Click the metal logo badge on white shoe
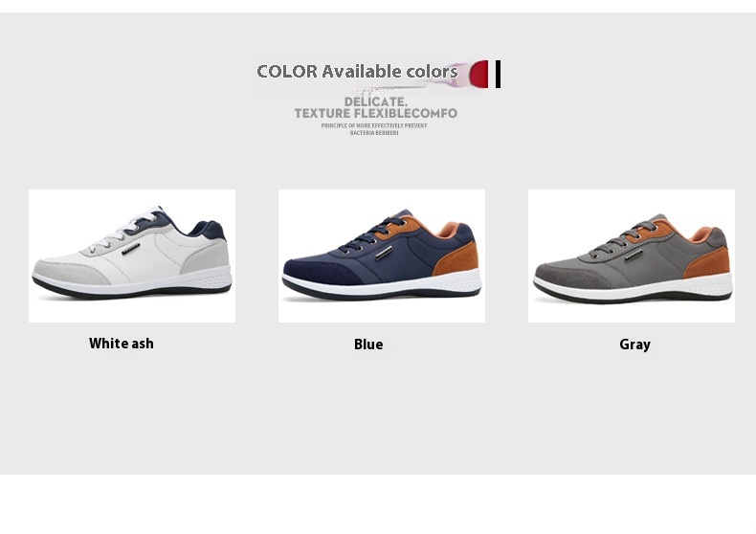 coord(131,249)
